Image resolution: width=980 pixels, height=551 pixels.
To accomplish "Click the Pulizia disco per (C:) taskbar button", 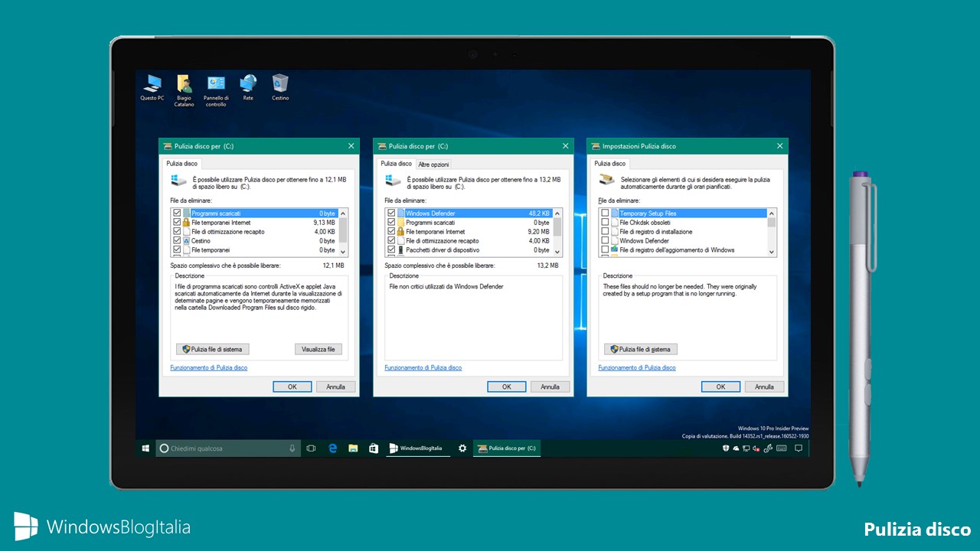I will click(x=507, y=448).
